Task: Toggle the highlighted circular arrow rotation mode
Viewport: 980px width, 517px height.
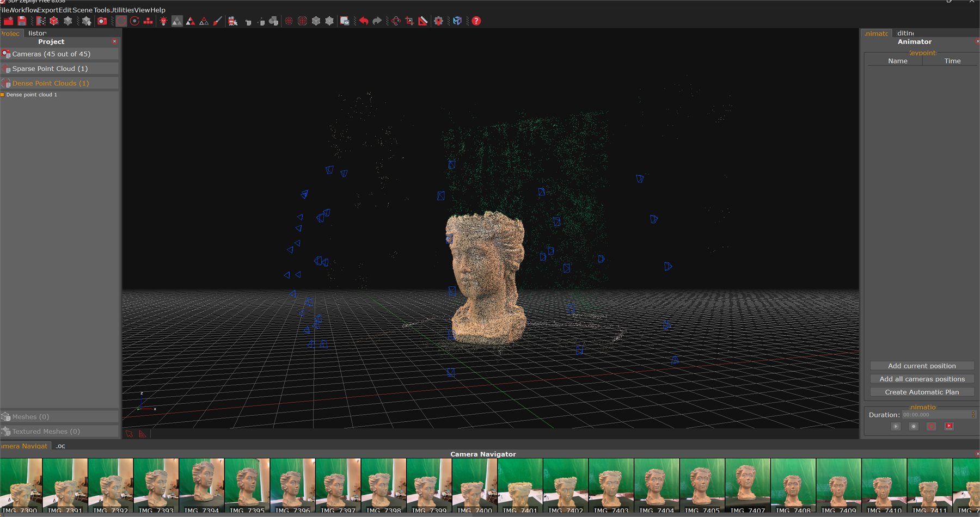Action: coord(121,21)
